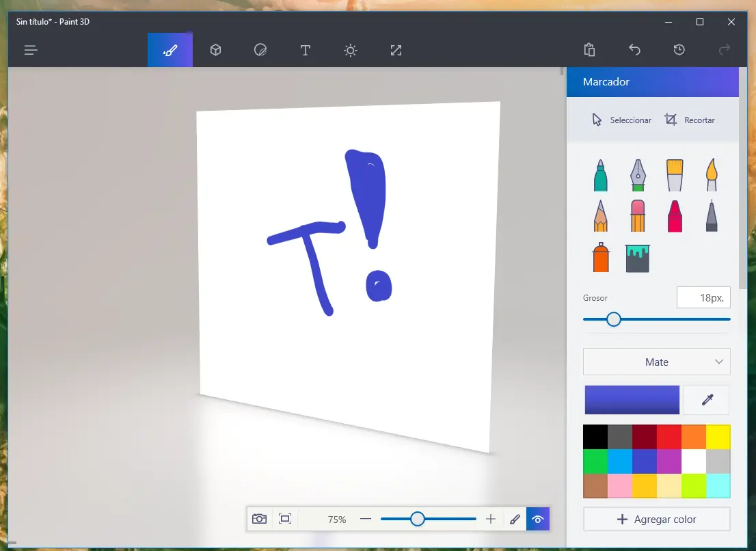Viewport: 756px width, 551px height.
Task: Click the Recortar button
Action: click(690, 120)
